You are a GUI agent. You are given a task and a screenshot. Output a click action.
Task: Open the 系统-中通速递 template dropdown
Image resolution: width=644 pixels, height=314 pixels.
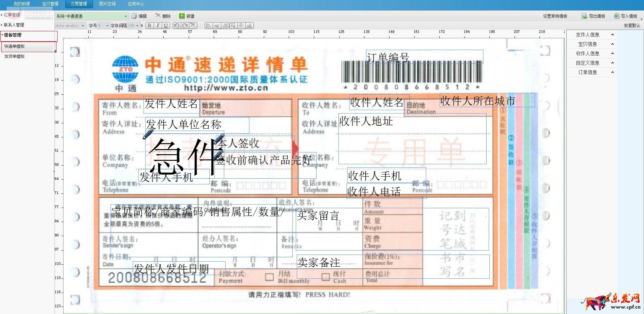click(x=126, y=16)
